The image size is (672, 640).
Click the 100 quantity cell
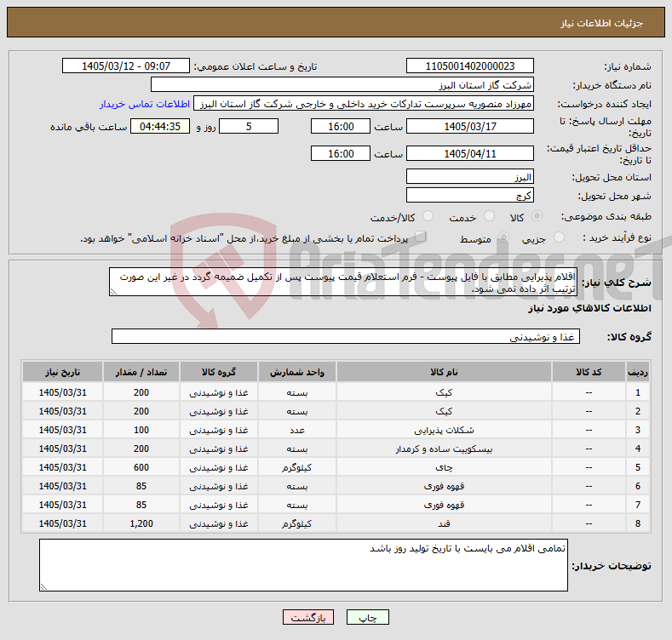click(x=141, y=430)
